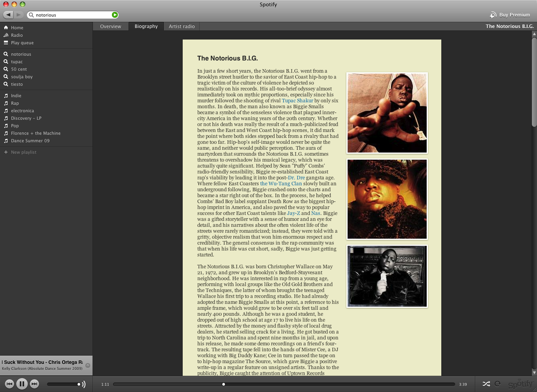Open the 'notorious' saved search
The height and width of the screenshot is (392, 537).
[46, 54]
